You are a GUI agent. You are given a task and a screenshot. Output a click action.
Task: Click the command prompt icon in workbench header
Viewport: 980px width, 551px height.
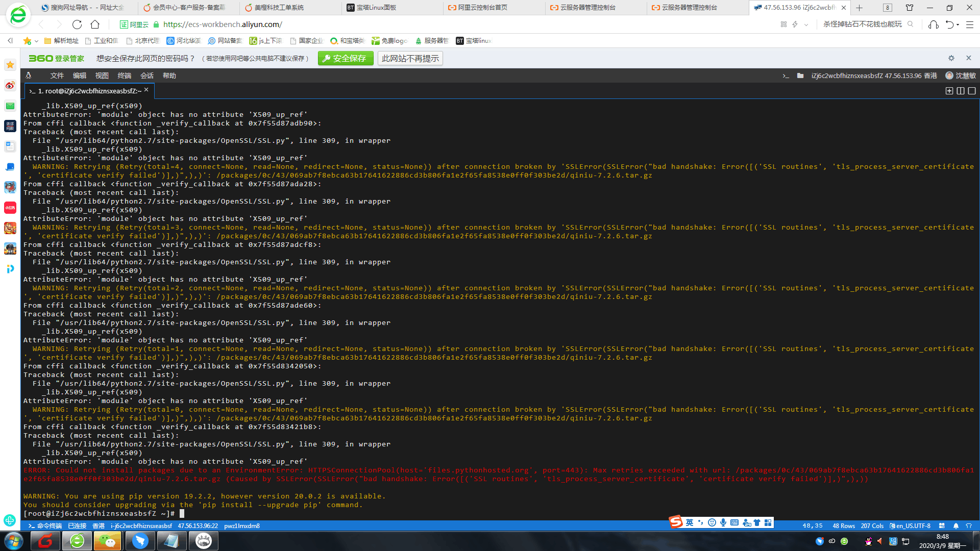[786, 76]
